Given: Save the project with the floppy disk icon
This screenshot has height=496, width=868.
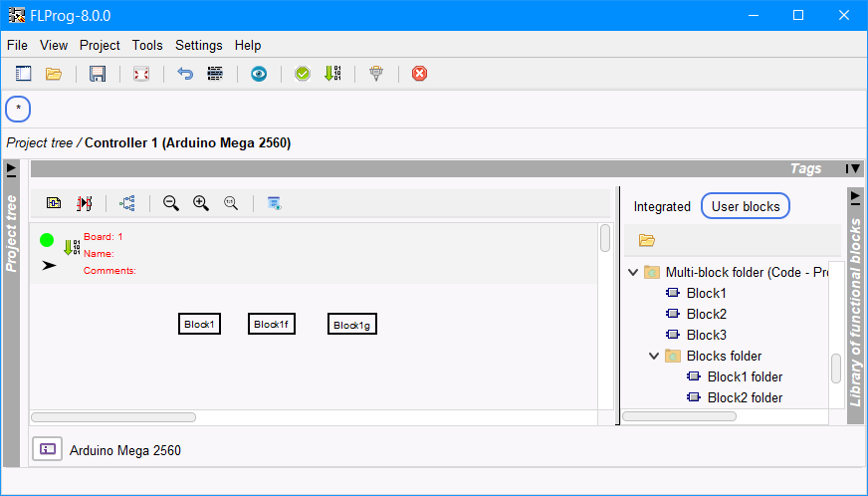Looking at the screenshot, I should 98,74.
